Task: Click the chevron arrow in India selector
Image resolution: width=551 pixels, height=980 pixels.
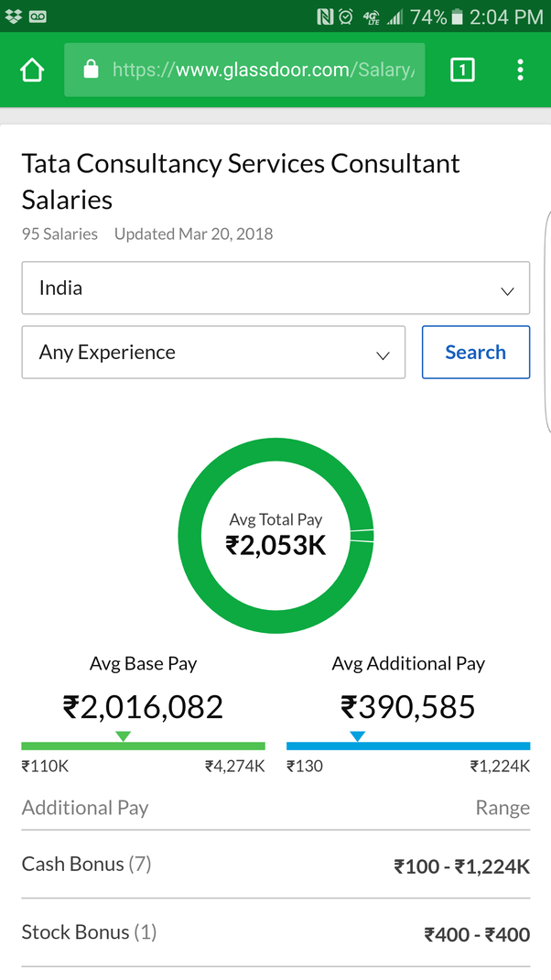Action: click(x=507, y=291)
